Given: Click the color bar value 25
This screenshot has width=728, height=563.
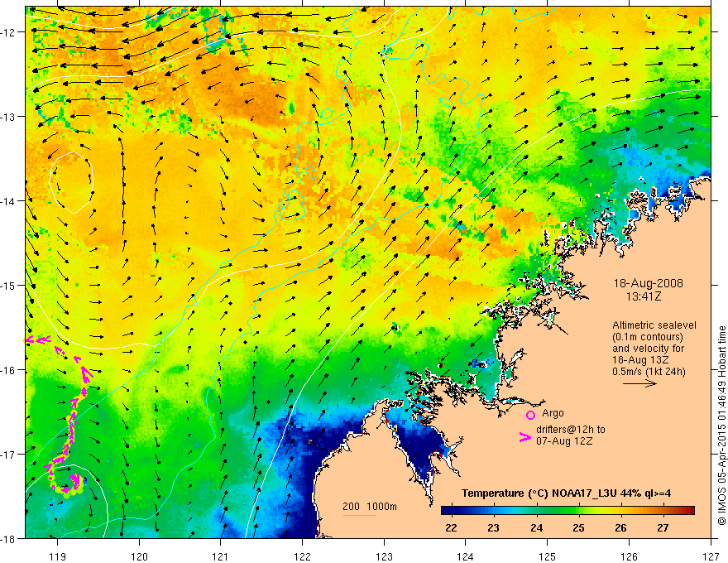Looking at the screenshot, I should point(578,527).
